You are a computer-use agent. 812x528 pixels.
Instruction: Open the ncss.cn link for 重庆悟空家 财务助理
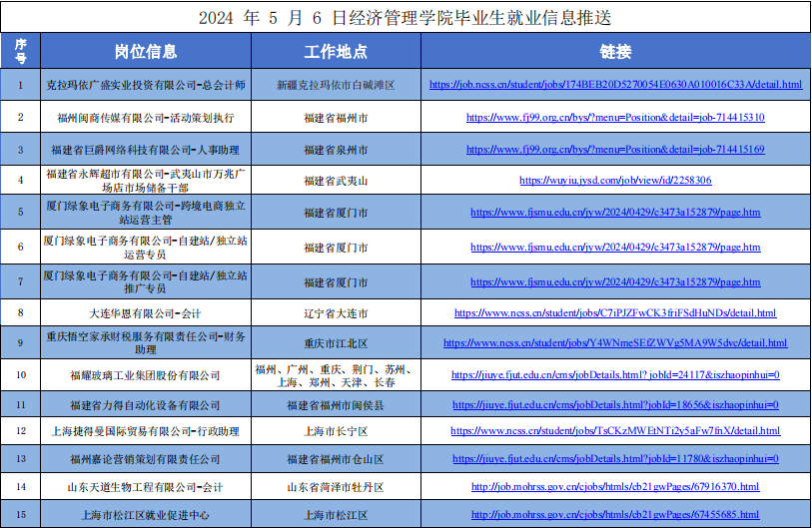615,343
